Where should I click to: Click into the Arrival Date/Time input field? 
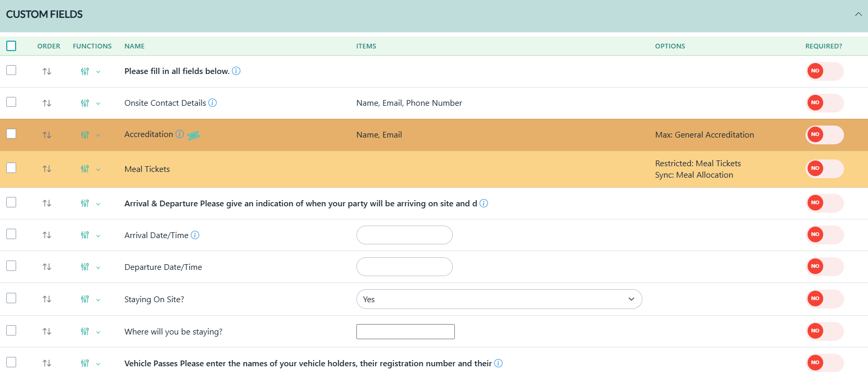coord(404,235)
